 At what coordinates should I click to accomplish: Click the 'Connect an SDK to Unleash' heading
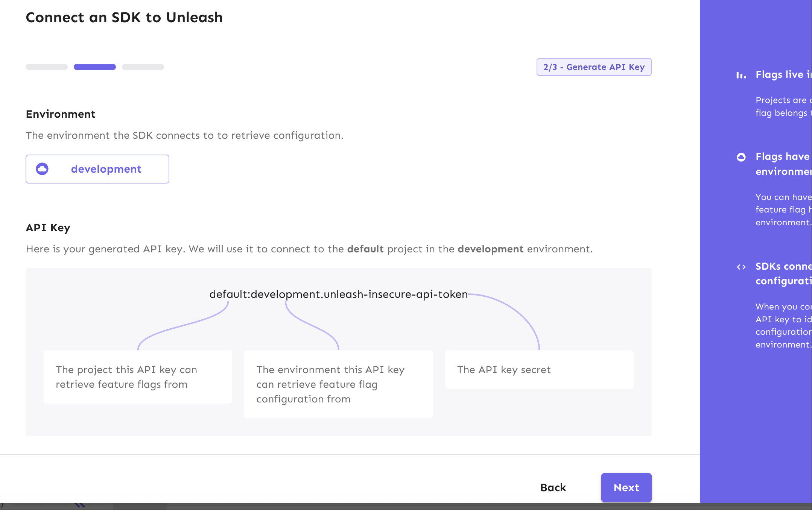pyautogui.click(x=124, y=18)
